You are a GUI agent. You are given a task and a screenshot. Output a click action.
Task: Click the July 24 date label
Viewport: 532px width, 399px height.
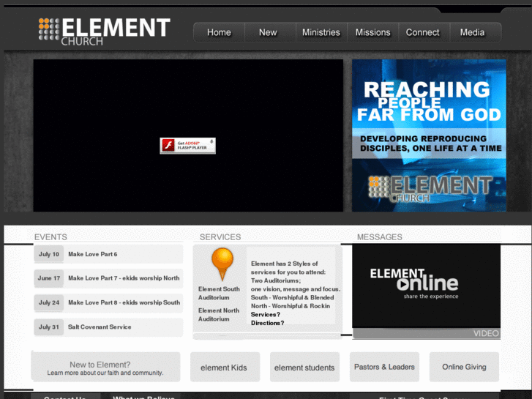(49, 302)
